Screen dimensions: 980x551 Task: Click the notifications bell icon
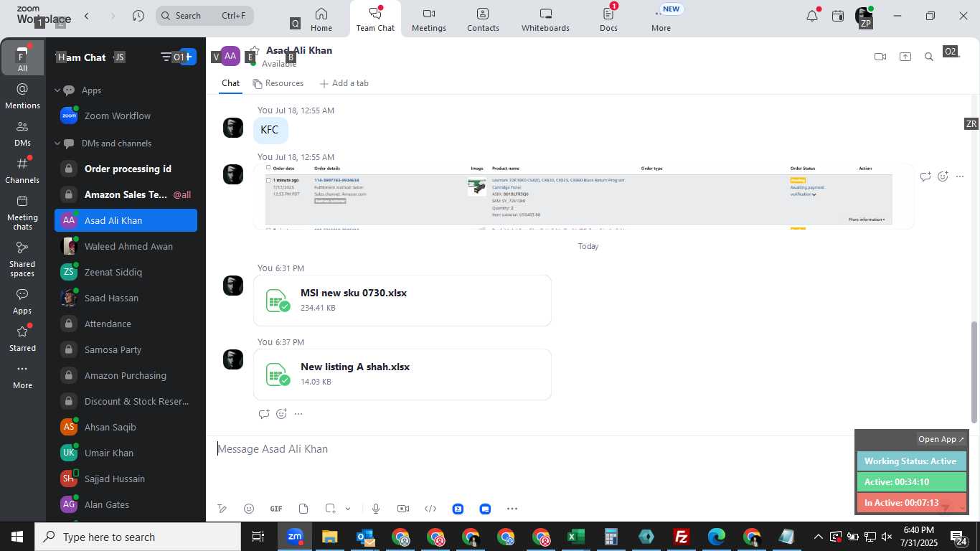[x=812, y=16]
